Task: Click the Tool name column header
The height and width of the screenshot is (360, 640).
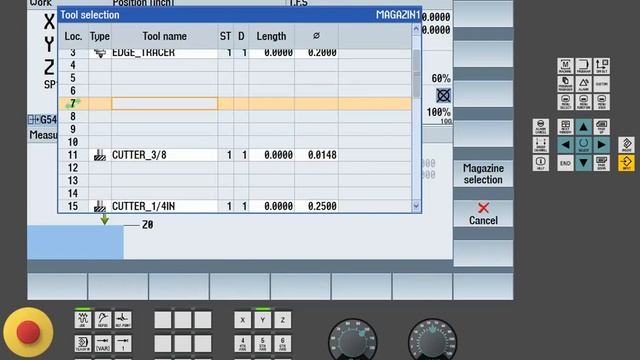Action: 164,36
